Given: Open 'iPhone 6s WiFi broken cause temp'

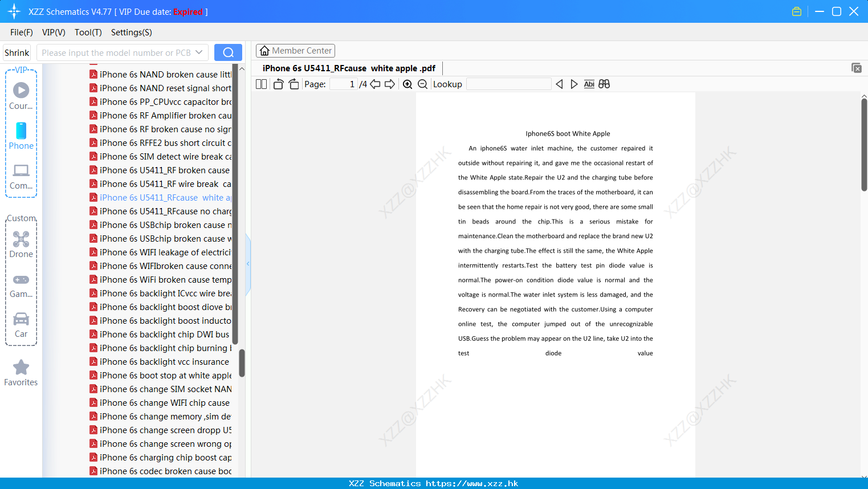Looking at the screenshot, I should pos(165,279).
